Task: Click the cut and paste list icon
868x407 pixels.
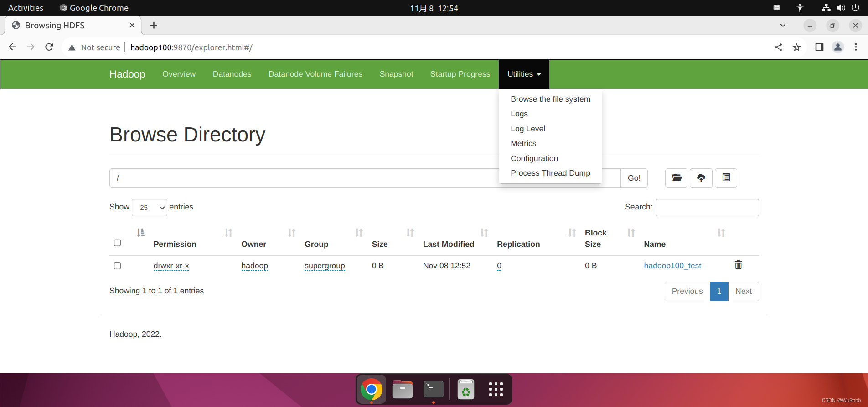Action: click(x=726, y=177)
